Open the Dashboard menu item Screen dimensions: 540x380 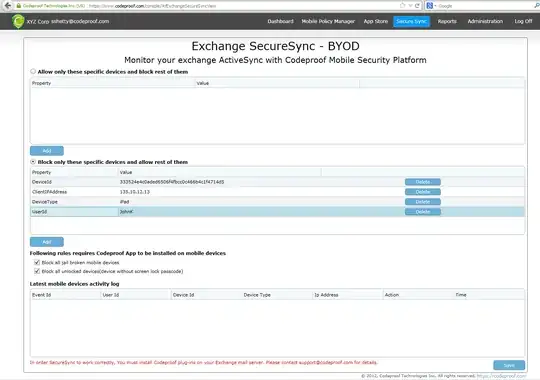pos(280,21)
